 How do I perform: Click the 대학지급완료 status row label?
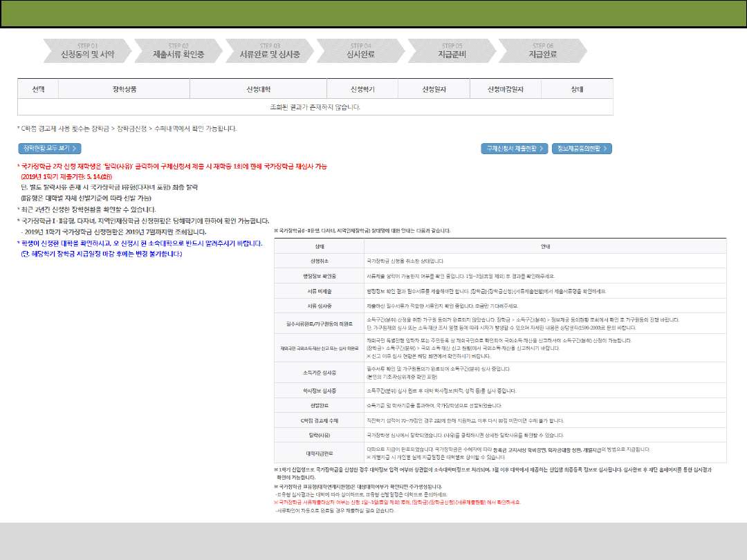tap(320, 454)
